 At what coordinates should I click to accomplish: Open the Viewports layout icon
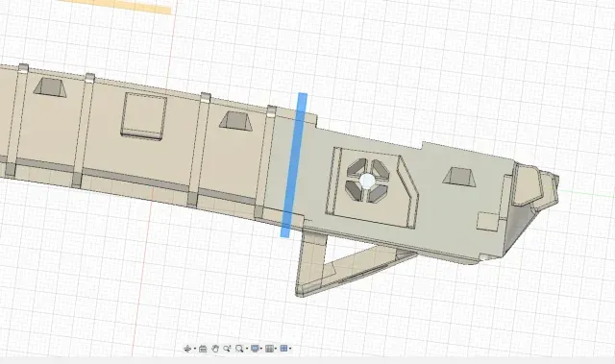[x=284, y=349]
